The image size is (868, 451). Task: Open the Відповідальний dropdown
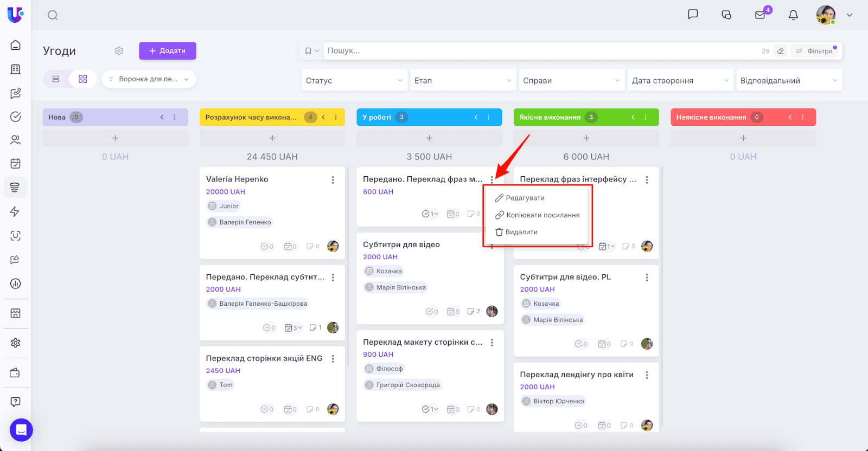(x=788, y=81)
